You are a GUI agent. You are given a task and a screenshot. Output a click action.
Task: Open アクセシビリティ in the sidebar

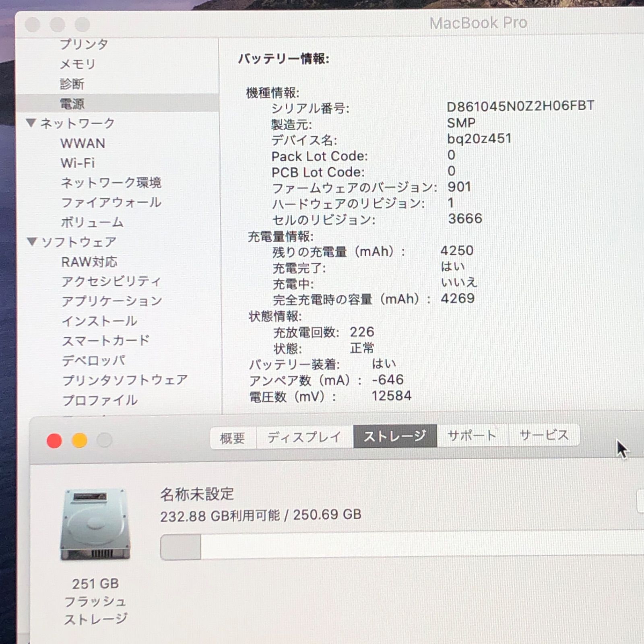tap(111, 281)
